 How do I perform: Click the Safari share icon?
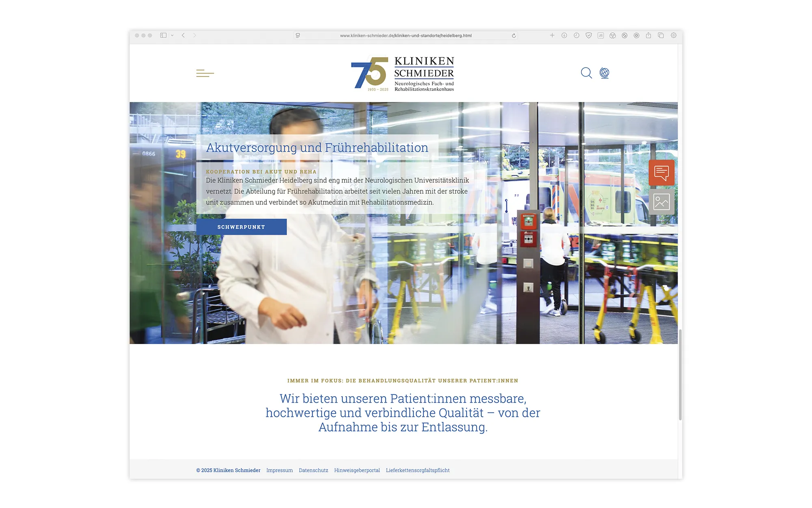648,35
